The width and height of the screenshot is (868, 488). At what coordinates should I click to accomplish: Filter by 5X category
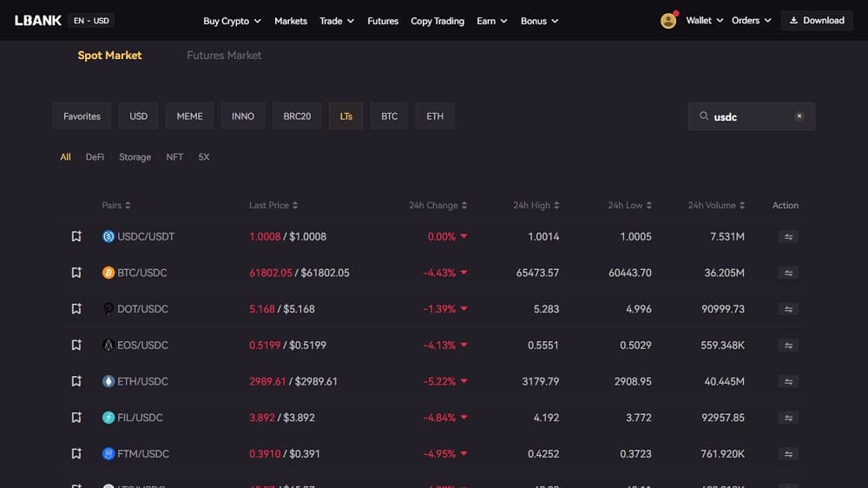tap(204, 157)
